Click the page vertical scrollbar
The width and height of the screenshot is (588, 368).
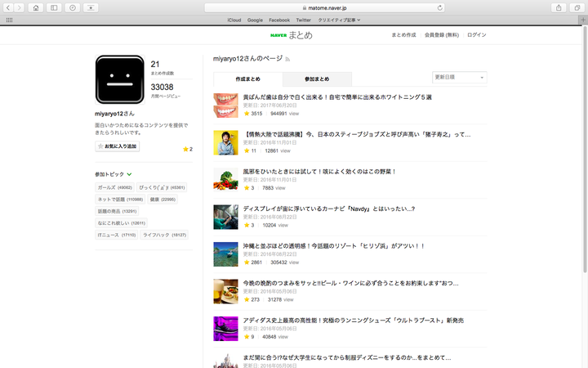(585, 150)
